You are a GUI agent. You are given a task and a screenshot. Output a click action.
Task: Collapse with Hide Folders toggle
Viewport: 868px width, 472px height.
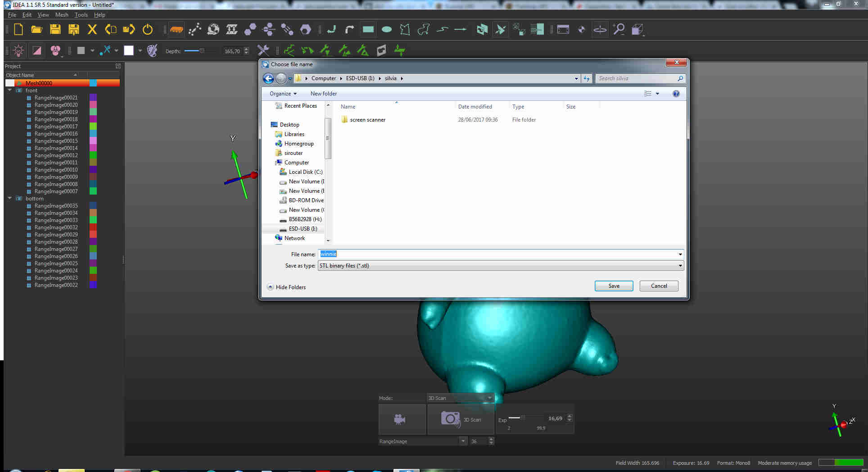coord(286,287)
